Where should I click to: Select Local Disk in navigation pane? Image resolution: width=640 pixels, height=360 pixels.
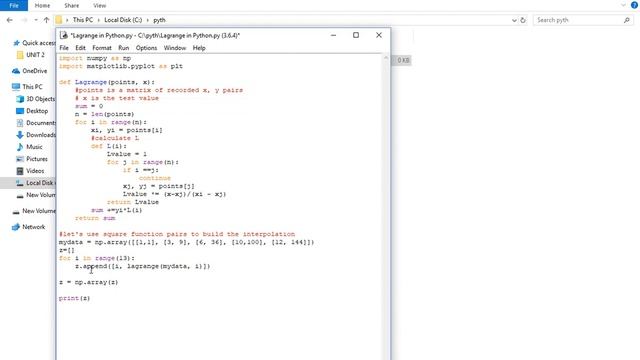(28, 183)
